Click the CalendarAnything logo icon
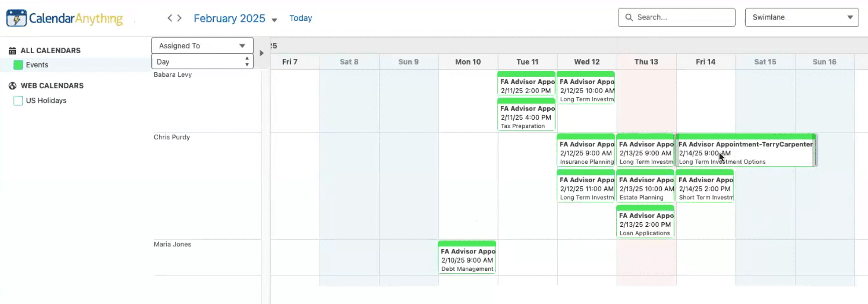Screen dimensions: 868x304 tap(17, 18)
